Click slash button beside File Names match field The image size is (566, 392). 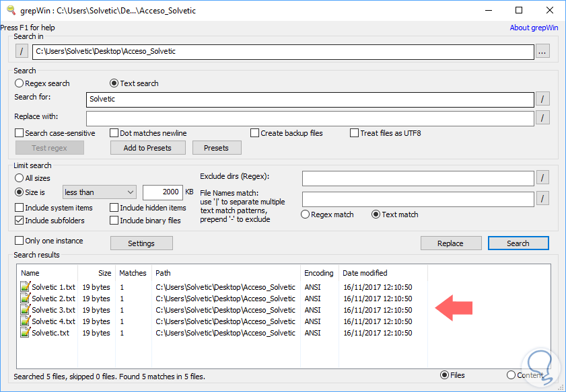542,198
